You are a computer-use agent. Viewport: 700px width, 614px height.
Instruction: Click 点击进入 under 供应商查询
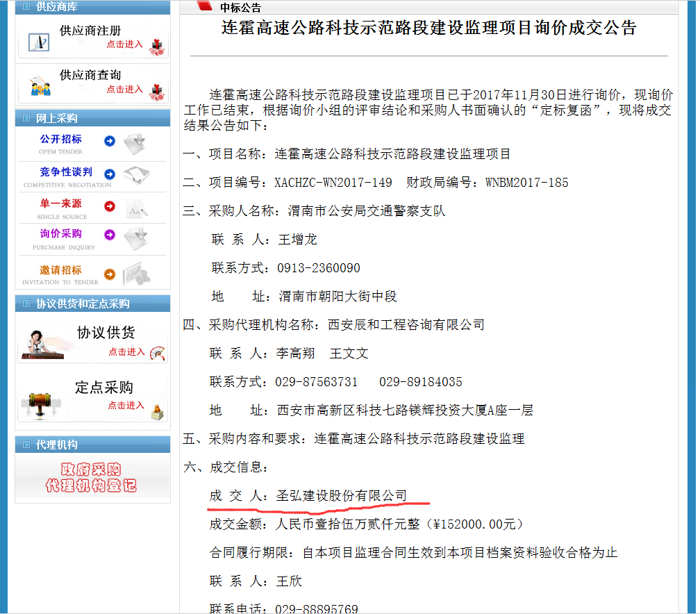coord(124,90)
